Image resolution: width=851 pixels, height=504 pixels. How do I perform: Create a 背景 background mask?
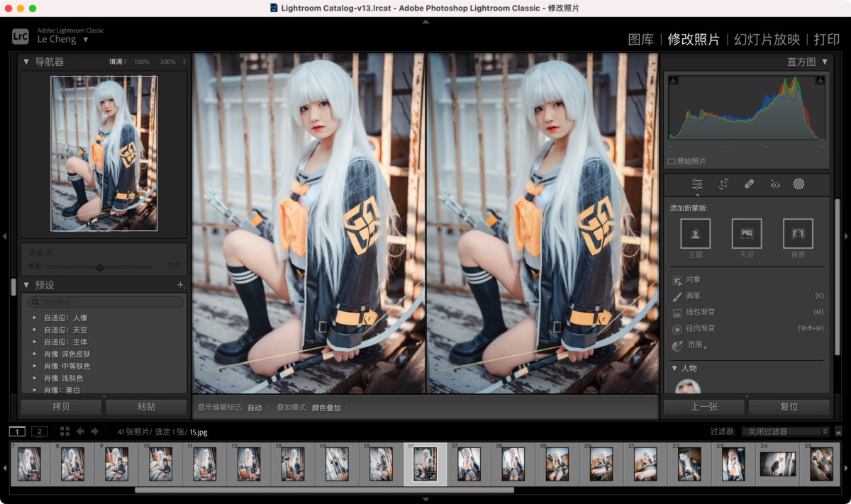(x=798, y=233)
